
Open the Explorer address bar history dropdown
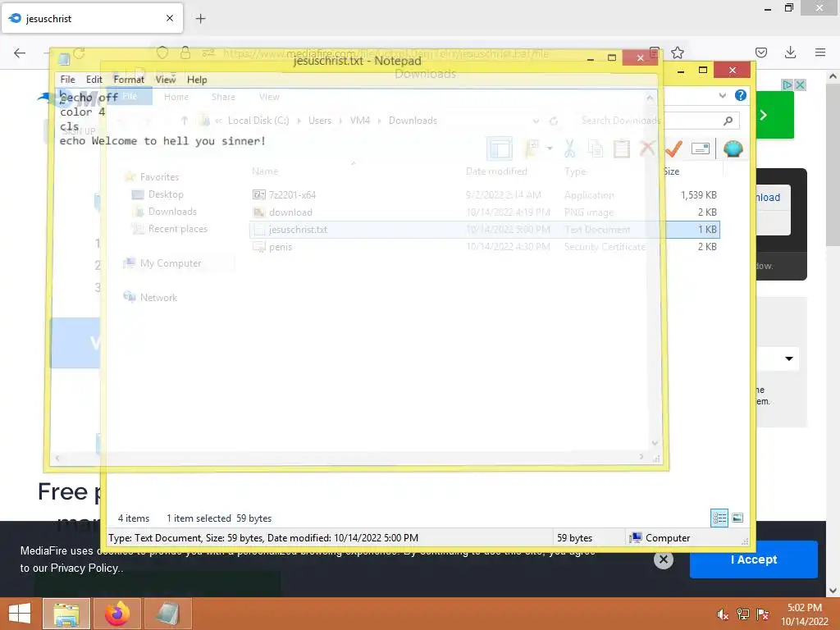tap(536, 121)
